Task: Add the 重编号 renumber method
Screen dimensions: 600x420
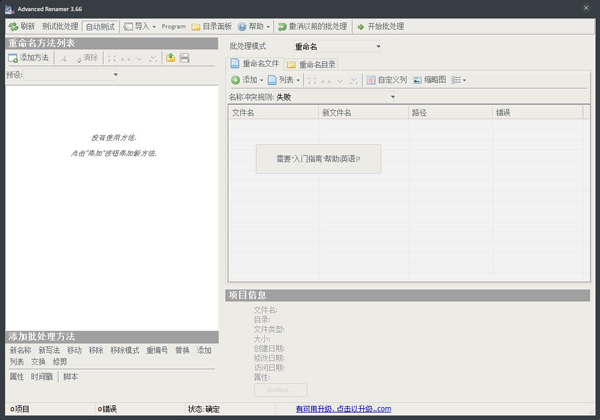Action: 157,350
